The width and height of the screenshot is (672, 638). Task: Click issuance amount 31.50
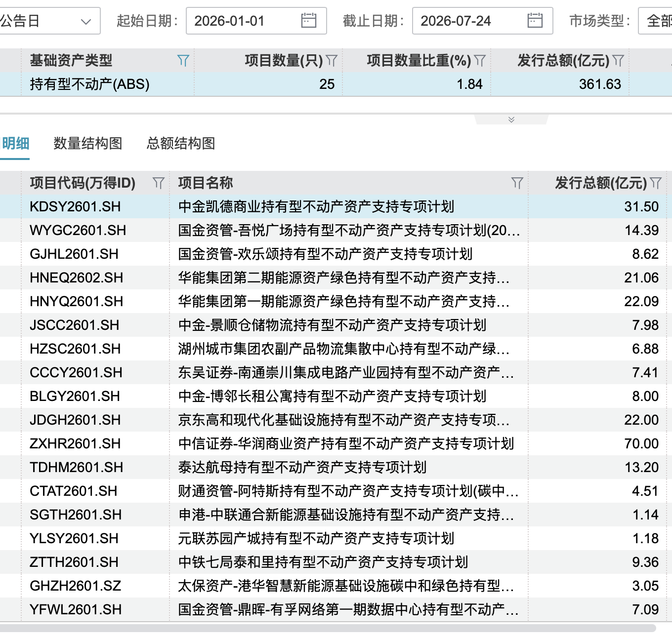[641, 207]
